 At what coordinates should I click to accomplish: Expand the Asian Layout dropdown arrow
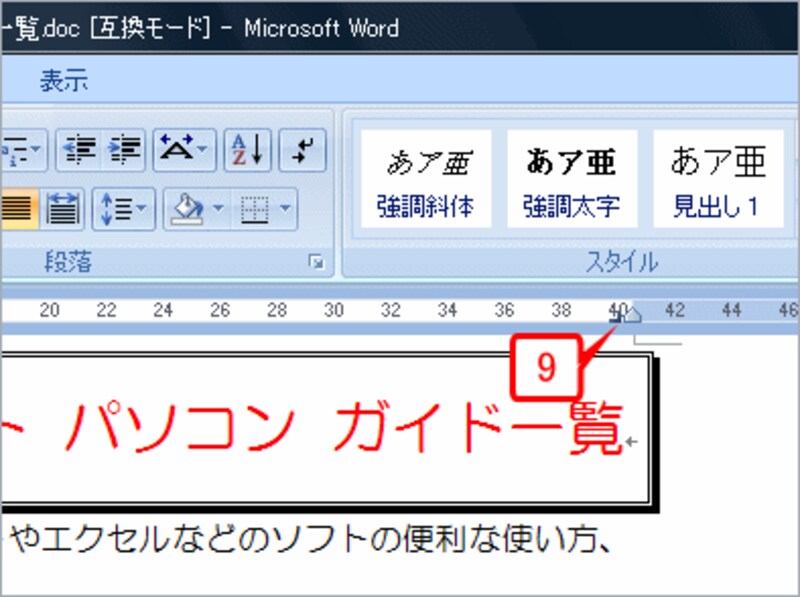[x=202, y=150]
